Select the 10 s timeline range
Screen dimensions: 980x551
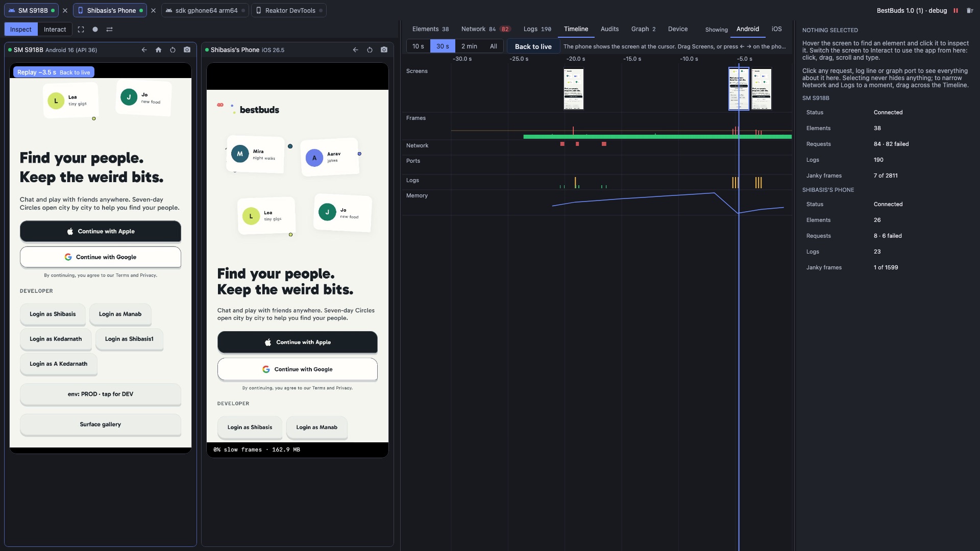pyautogui.click(x=418, y=46)
